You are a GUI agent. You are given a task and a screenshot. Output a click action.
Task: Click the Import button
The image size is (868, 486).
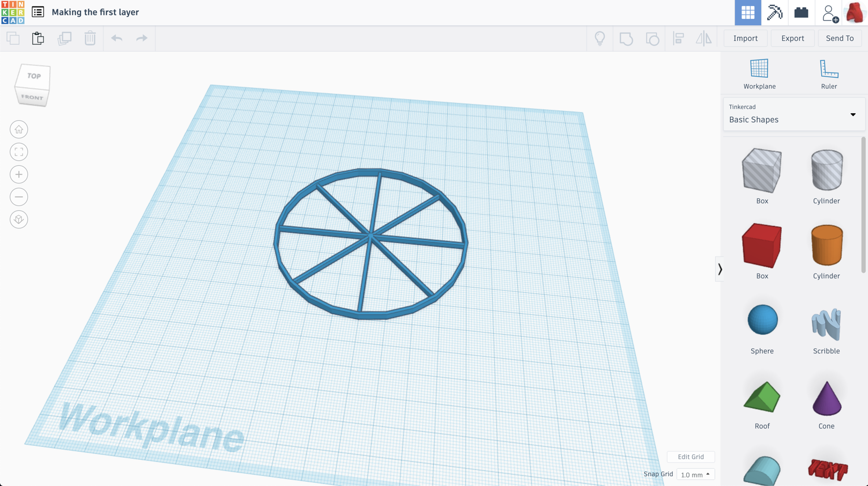click(x=745, y=38)
